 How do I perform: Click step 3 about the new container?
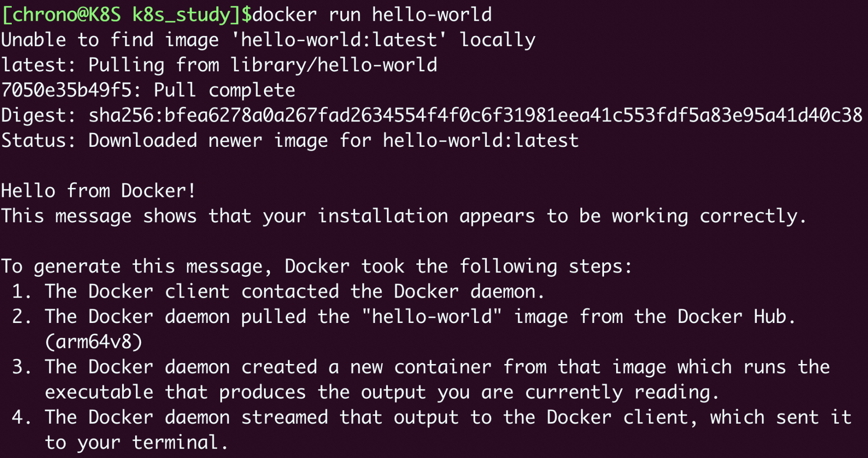pyautogui.click(x=421, y=367)
